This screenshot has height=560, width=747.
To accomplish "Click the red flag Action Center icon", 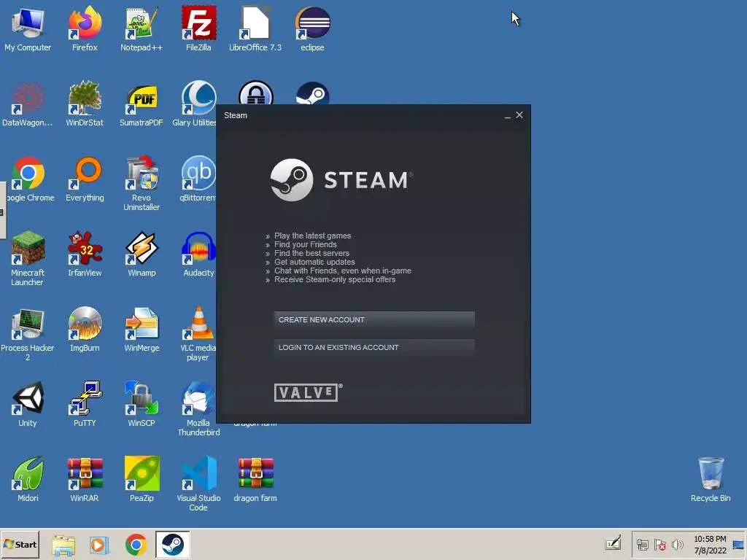I will tap(659, 544).
